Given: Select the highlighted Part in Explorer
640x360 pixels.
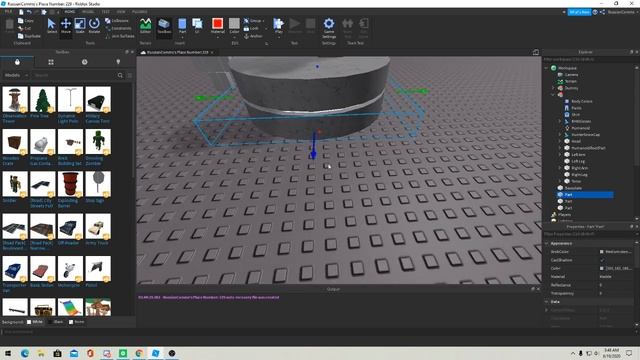Looking at the screenshot, I should (x=584, y=195).
